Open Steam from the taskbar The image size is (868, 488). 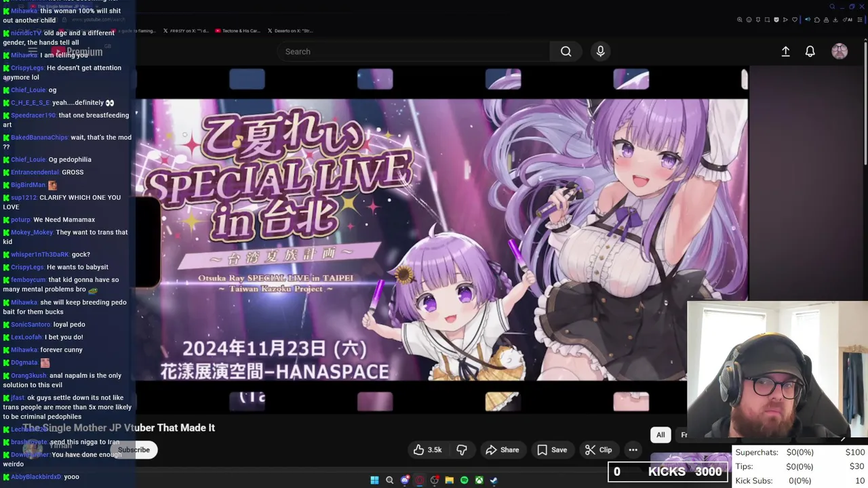494,480
